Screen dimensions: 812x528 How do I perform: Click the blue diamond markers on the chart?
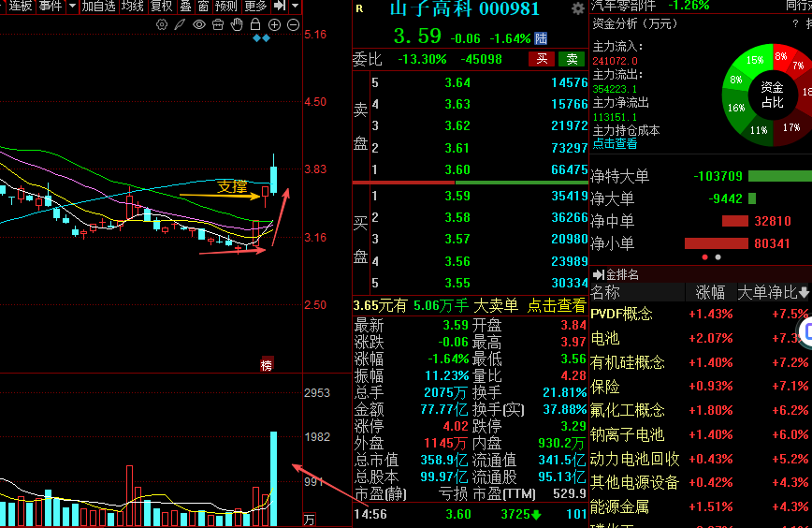pyautogui.click(x=261, y=38)
